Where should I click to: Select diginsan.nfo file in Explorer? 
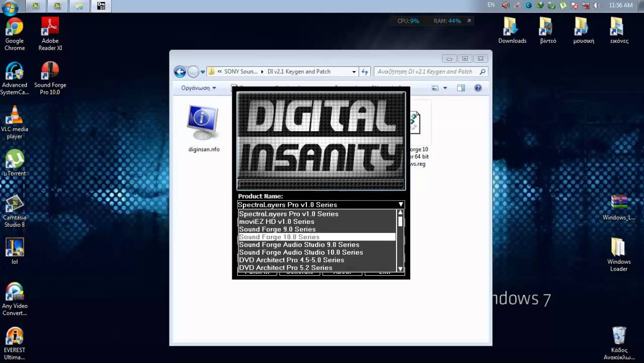(x=204, y=129)
